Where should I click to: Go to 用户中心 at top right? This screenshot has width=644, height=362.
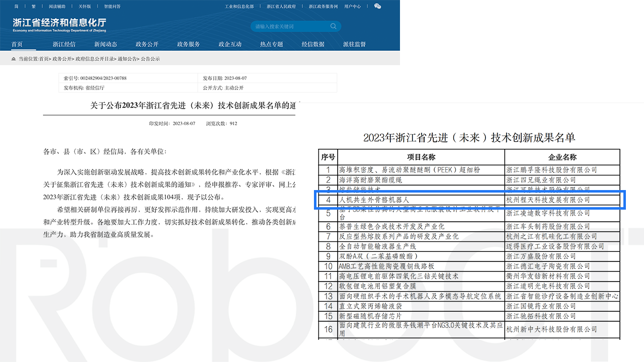352,6
